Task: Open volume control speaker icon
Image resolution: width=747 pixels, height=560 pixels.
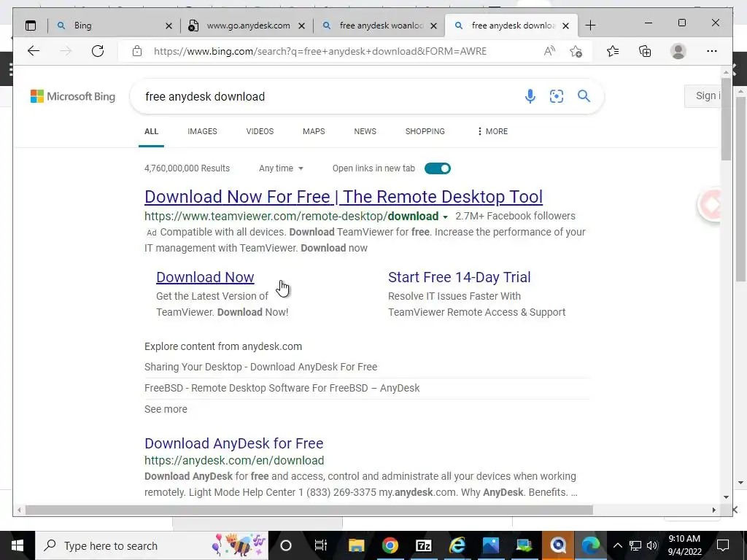Action: coord(652,545)
